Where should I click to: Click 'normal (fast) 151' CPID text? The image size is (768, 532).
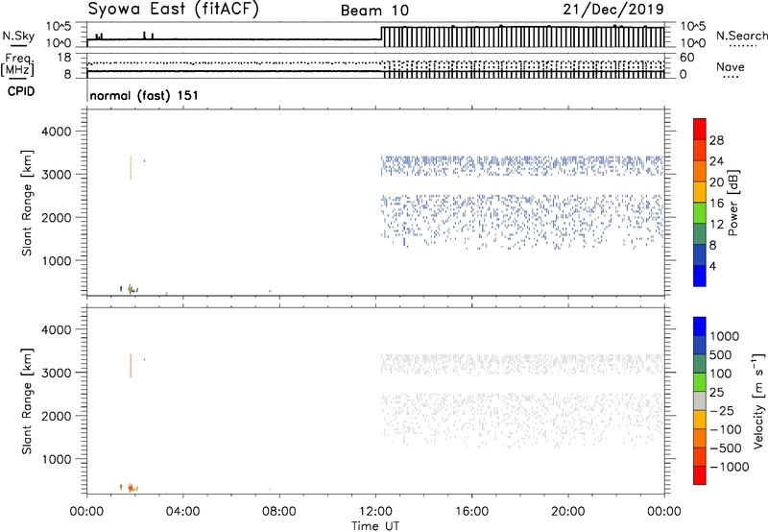(x=144, y=95)
